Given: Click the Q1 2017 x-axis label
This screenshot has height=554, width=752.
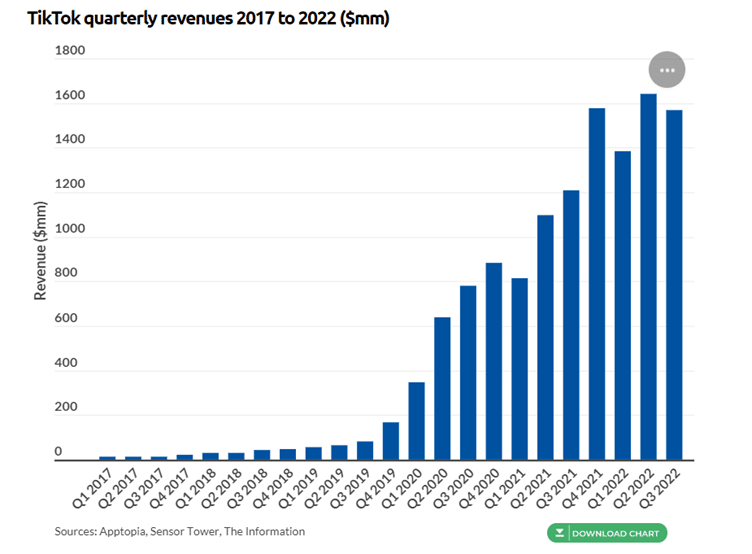Looking at the screenshot, I should tap(98, 488).
